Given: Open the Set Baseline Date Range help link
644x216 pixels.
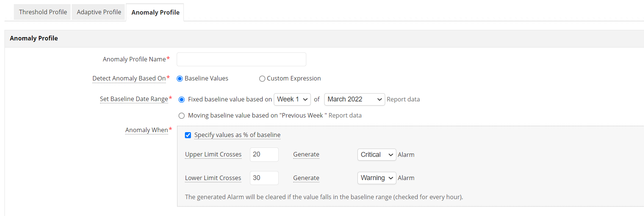Looking at the screenshot, I should pyautogui.click(x=134, y=99).
